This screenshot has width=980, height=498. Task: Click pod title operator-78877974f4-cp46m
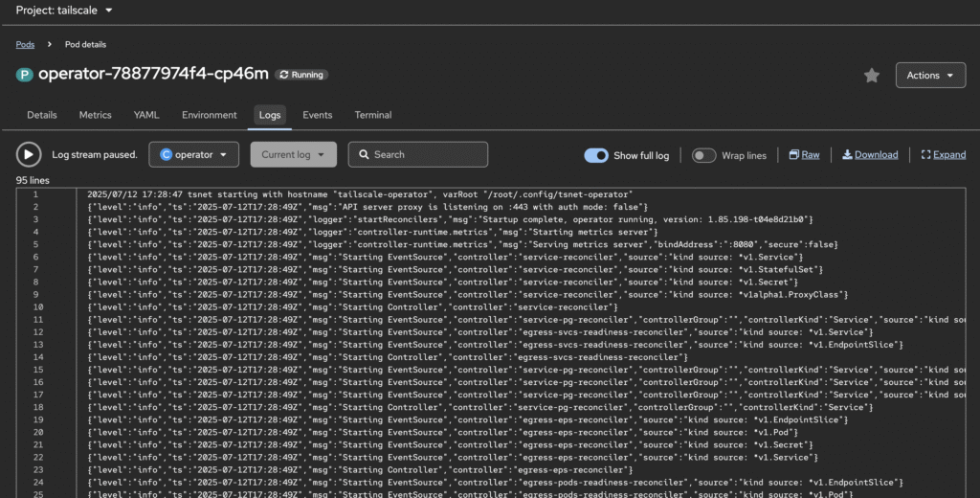click(x=153, y=74)
